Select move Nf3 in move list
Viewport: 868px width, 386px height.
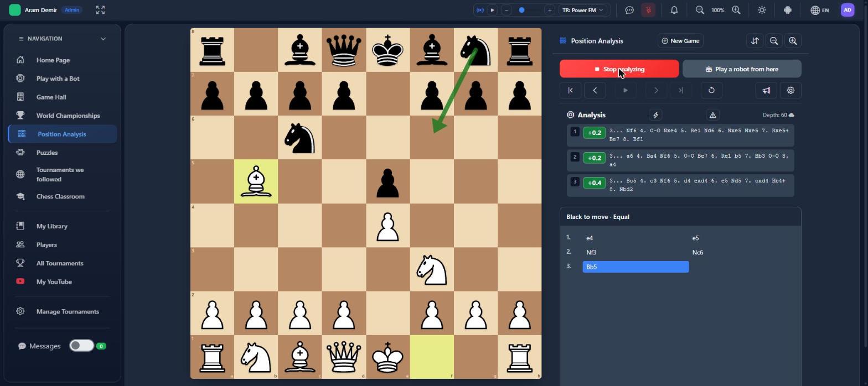point(635,252)
